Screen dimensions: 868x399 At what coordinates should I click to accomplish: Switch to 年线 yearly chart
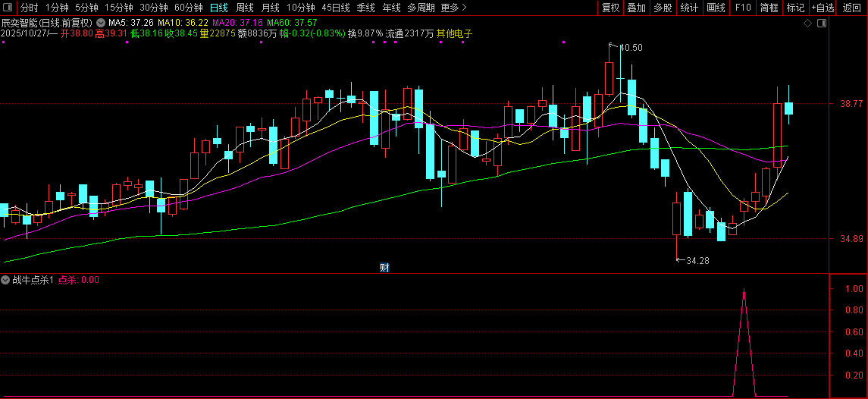(391, 8)
